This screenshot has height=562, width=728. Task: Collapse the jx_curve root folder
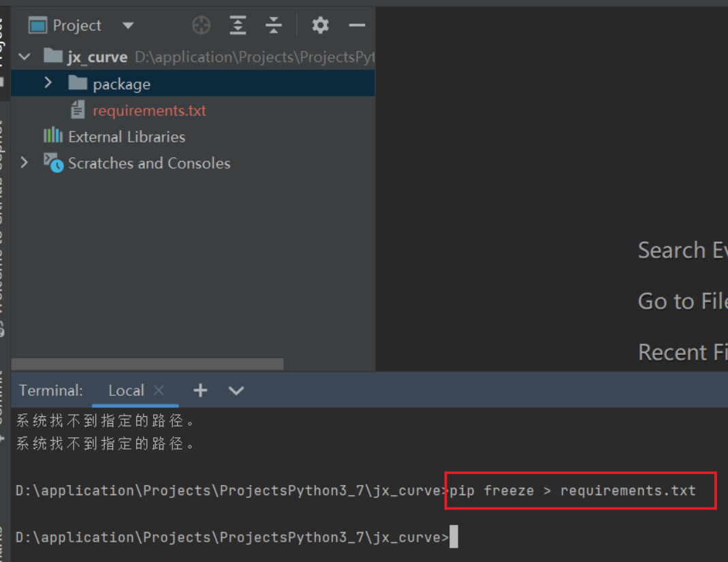[x=24, y=57]
